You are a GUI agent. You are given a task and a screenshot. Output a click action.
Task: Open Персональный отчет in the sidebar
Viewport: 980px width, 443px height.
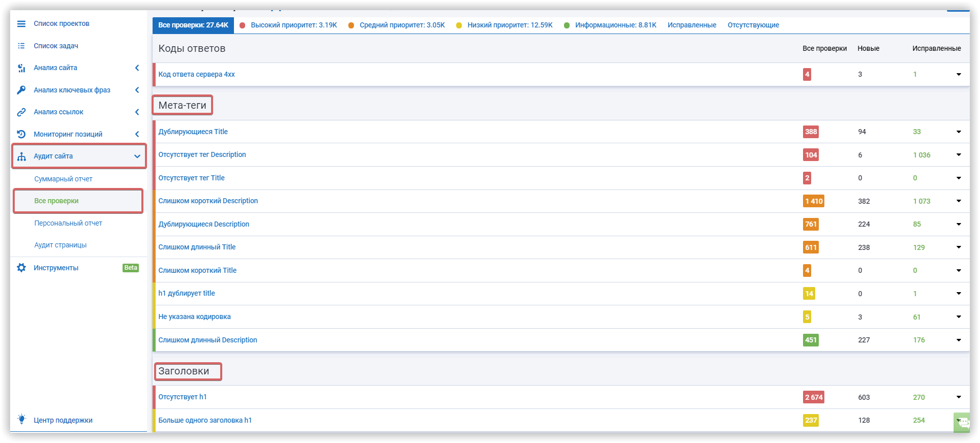tap(68, 224)
